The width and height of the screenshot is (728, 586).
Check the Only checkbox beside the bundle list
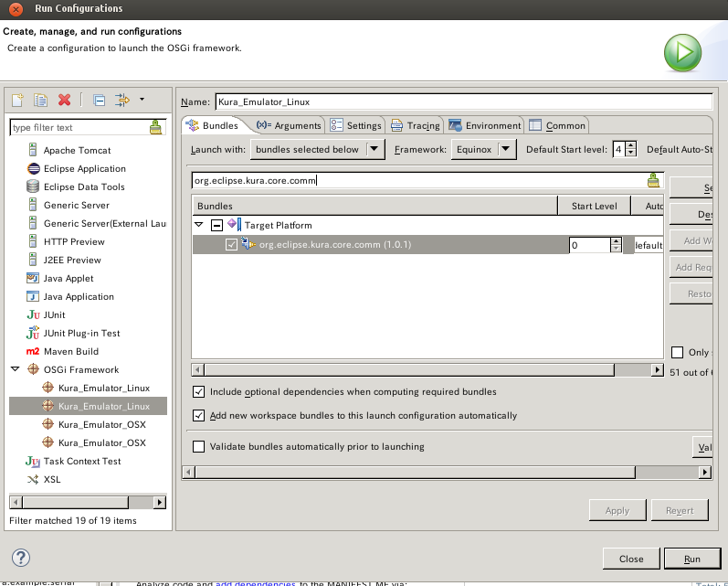click(x=678, y=352)
